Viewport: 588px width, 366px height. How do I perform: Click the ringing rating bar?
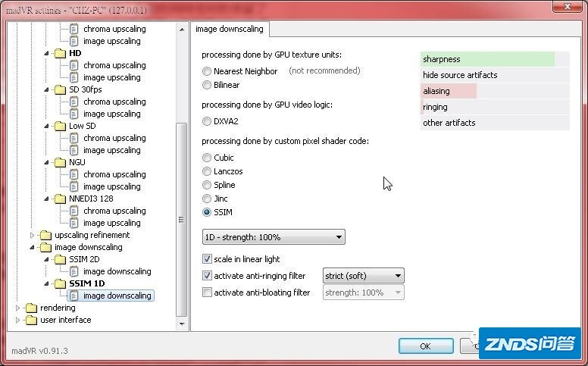(x=495, y=107)
